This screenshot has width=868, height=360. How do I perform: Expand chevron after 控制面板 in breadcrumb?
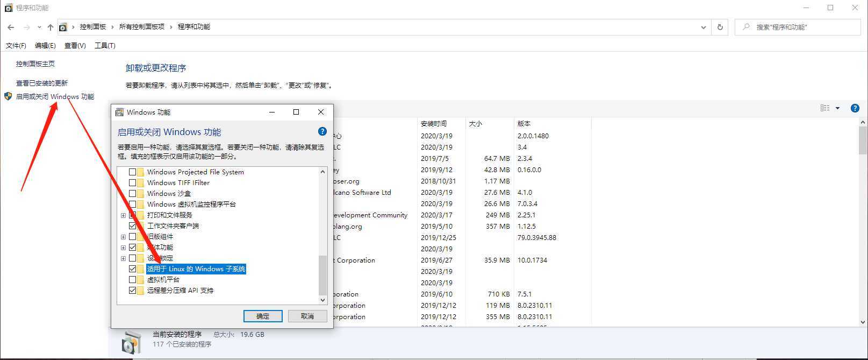pos(112,27)
